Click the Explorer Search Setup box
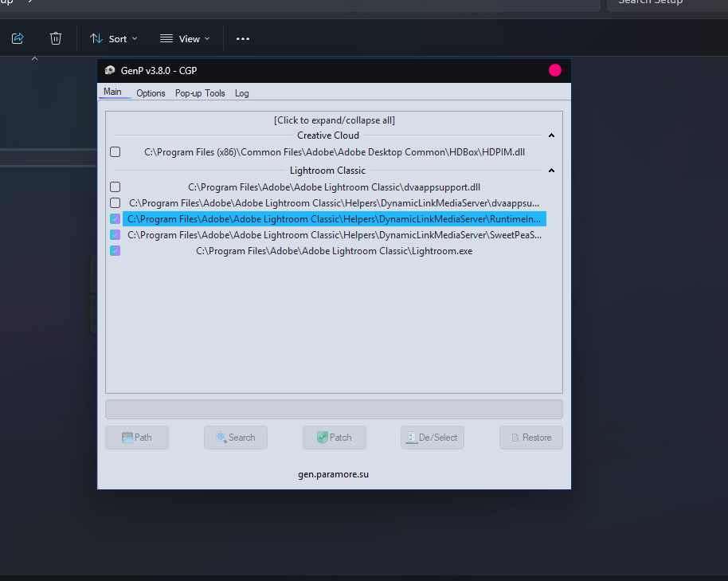Viewport: 728px width, 581px height. pyautogui.click(x=667, y=4)
